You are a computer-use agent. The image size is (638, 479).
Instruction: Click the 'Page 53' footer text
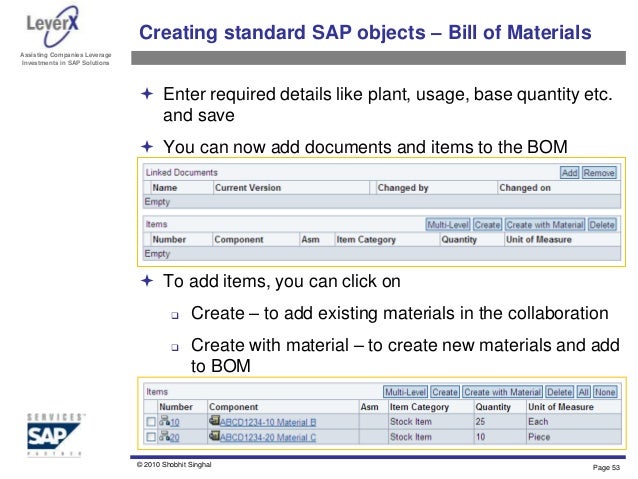coord(606,468)
